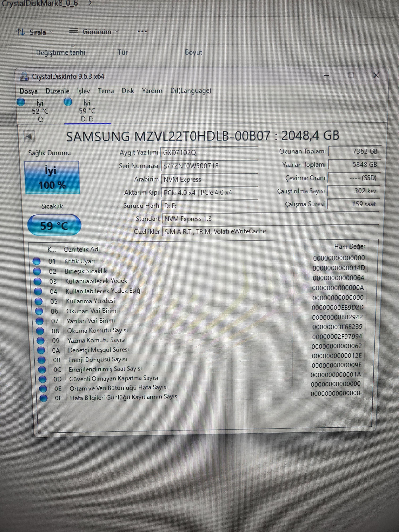Open the Tema menu
Viewport: 399px width, 532px height.
[106, 91]
